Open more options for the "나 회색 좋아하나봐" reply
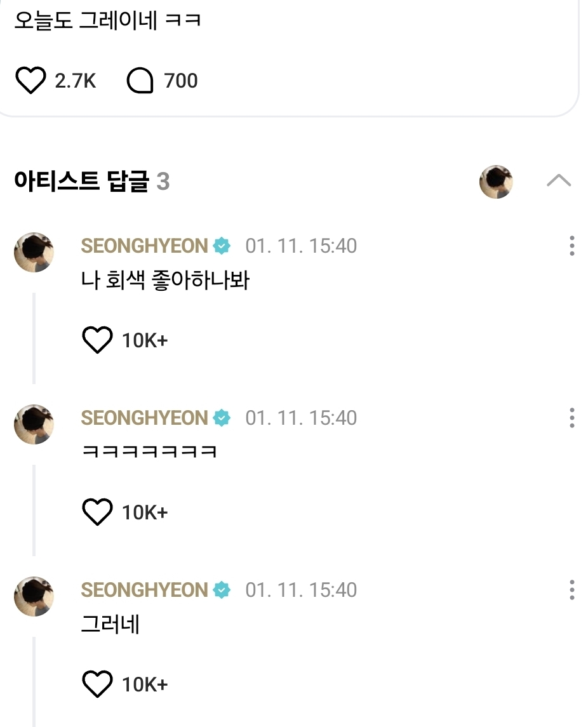 pos(572,246)
